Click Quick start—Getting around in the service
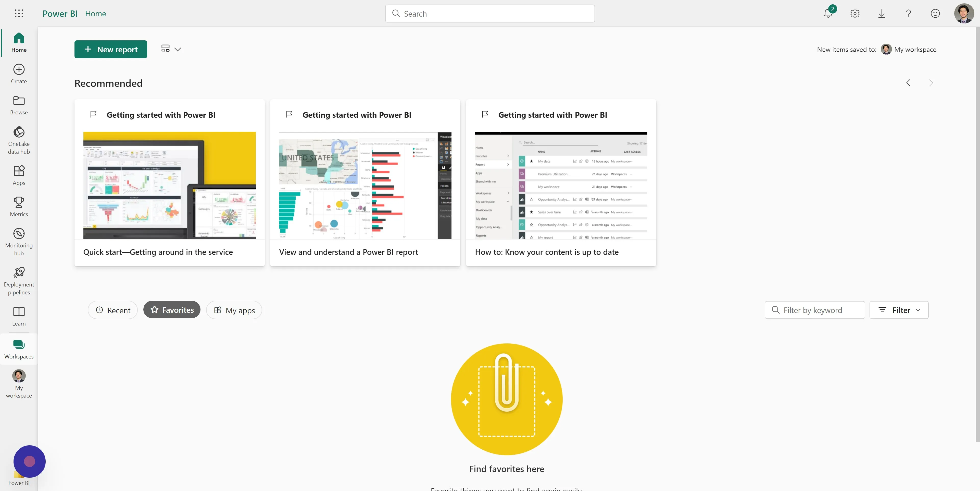The height and width of the screenshot is (491, 980). click(x=158, y=252)
